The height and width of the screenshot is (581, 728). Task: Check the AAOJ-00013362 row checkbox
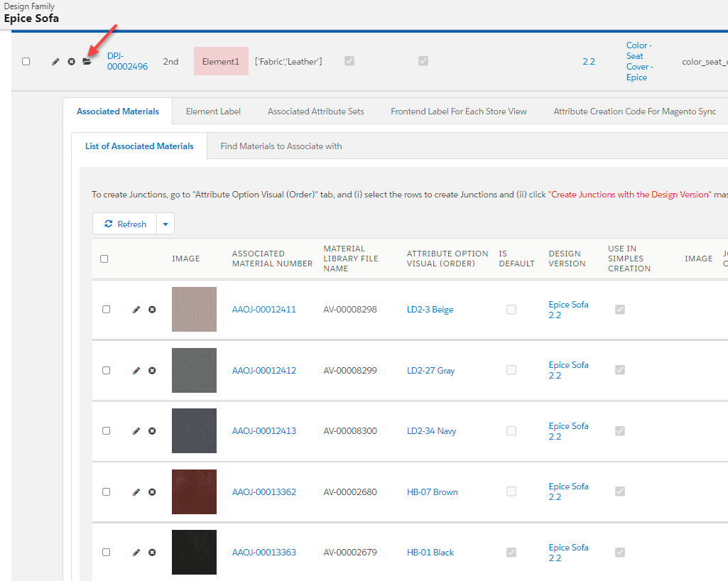coord(107,492)
